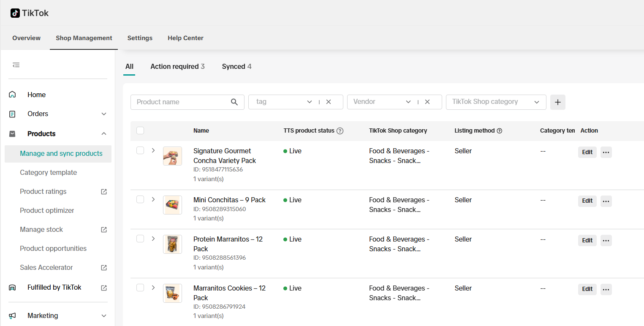The image size is (644, 326).
Task: Select the Shop Management tab
Action: coord(84,38)
